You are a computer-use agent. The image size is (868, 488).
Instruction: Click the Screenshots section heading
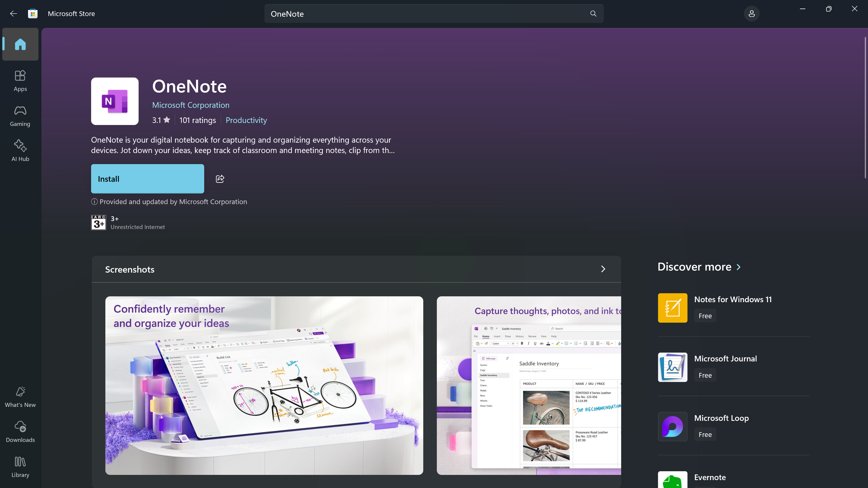(130, 269)
